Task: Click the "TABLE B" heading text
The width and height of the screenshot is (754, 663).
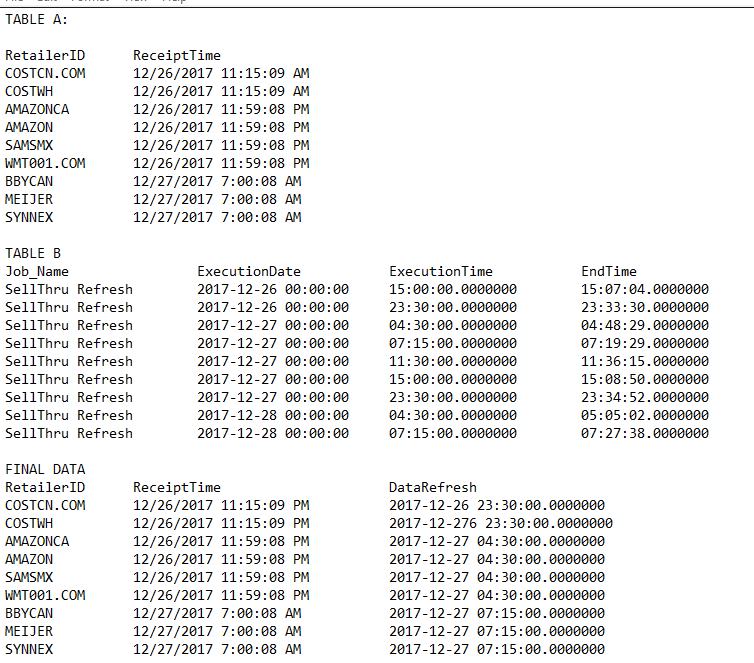Action: [x=33, y=253]
